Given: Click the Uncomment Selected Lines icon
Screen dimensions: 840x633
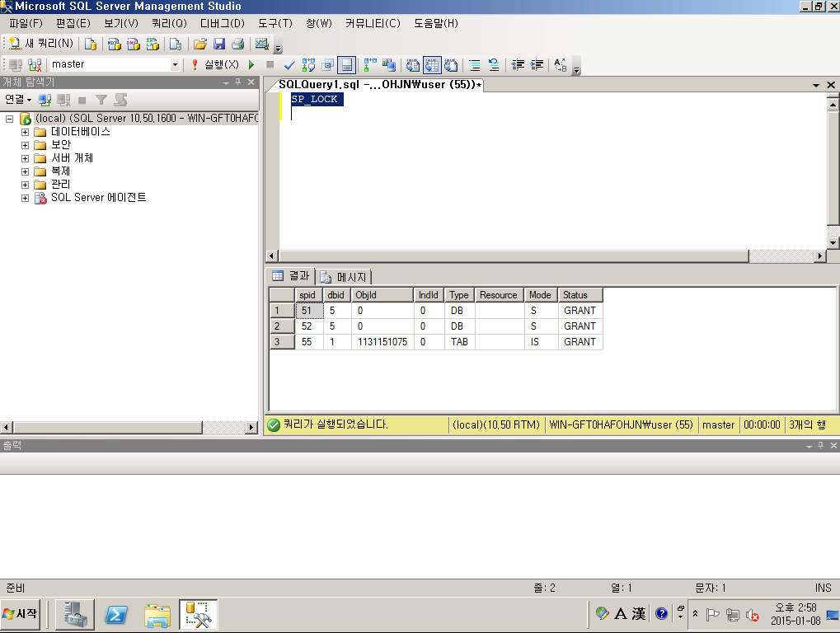Looking at the screenshot, I should coord(494,65).
